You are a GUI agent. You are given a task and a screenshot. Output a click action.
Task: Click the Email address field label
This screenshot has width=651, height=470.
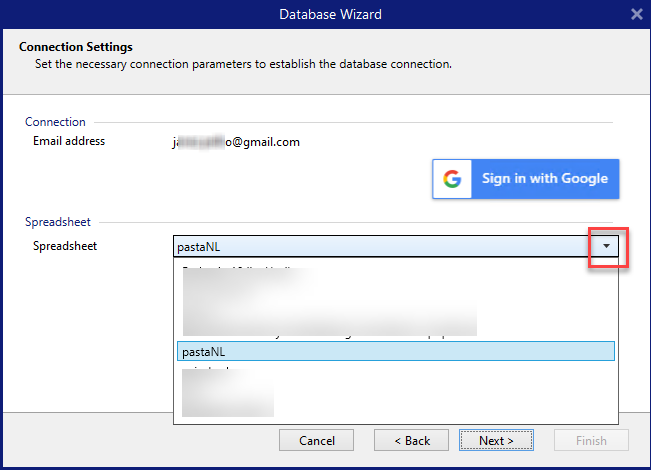pyautogui.click(x=69, y=141)
